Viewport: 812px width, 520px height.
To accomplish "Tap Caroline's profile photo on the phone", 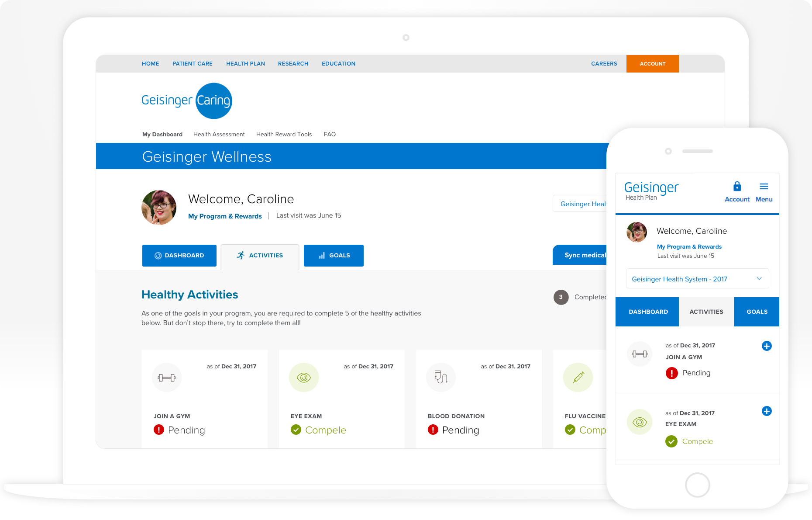I will [637, 232].
